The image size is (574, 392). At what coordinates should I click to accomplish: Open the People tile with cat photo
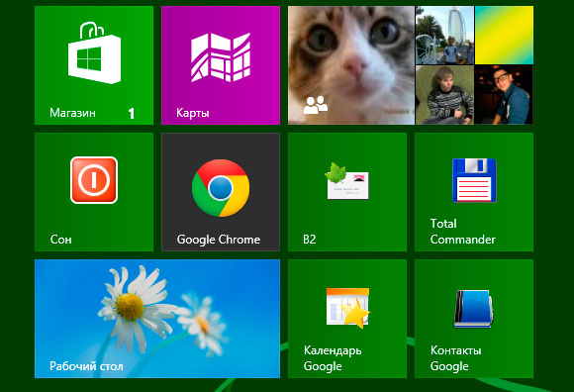pyautogui.click(x=411, y=65)
